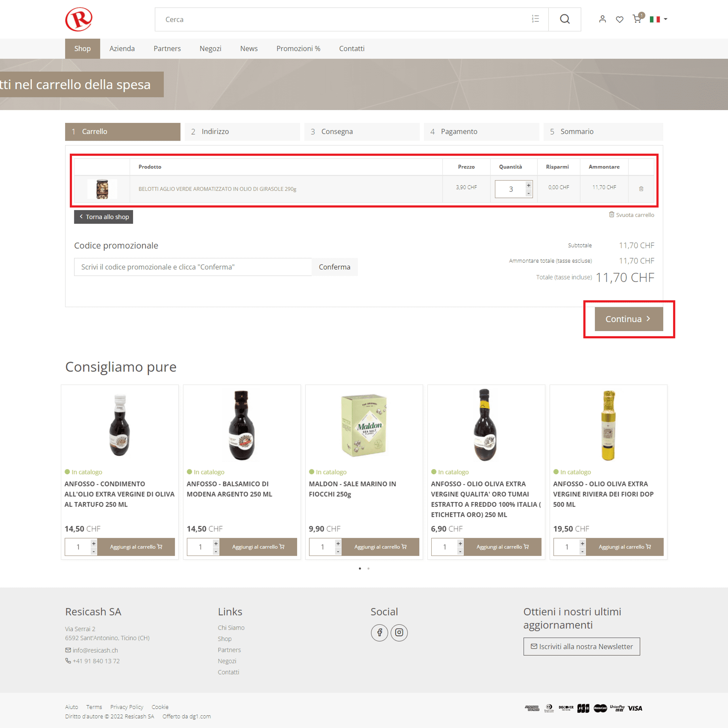Screen dimensions: 728x728
Task: Click the Conferma promo button
Action: tap(335, 267)
